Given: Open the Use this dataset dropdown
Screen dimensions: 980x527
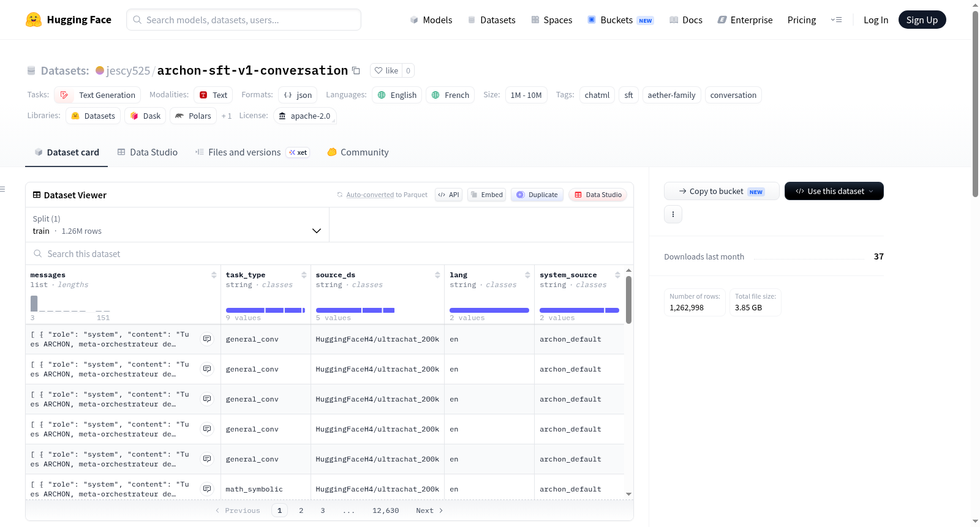Looking at the screenshot, I should point(834,191).
